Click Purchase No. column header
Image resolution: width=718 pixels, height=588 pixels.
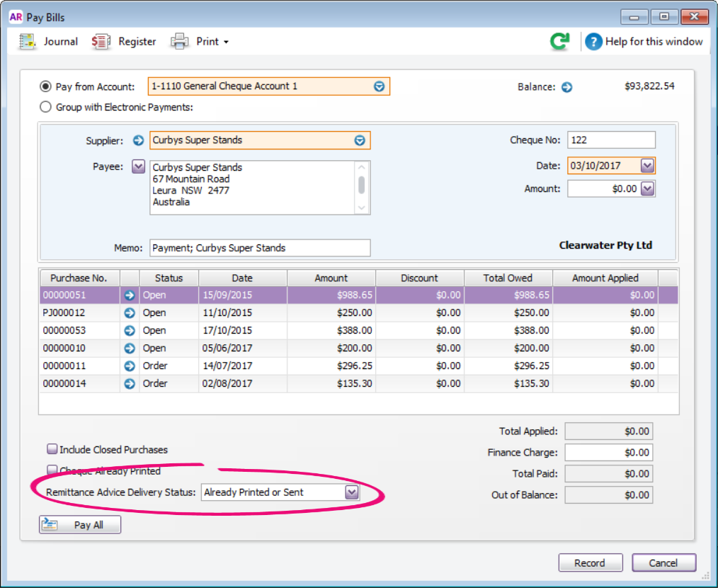(80, 278)
